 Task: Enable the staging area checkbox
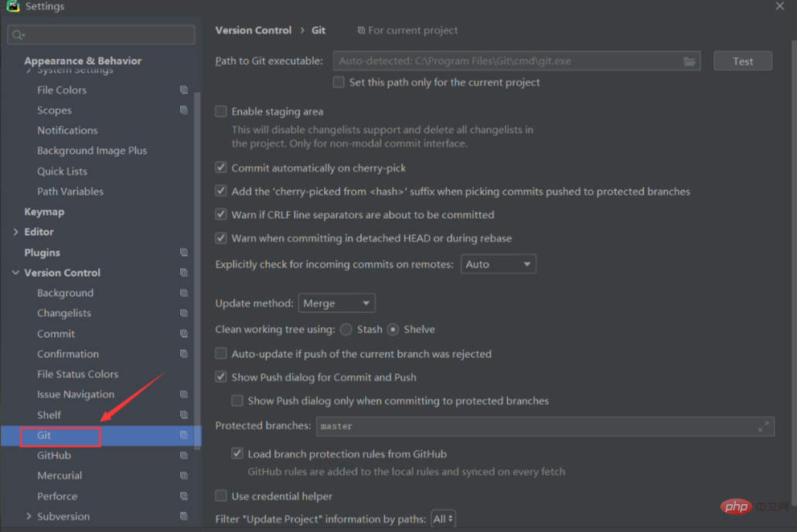(221, 111)
